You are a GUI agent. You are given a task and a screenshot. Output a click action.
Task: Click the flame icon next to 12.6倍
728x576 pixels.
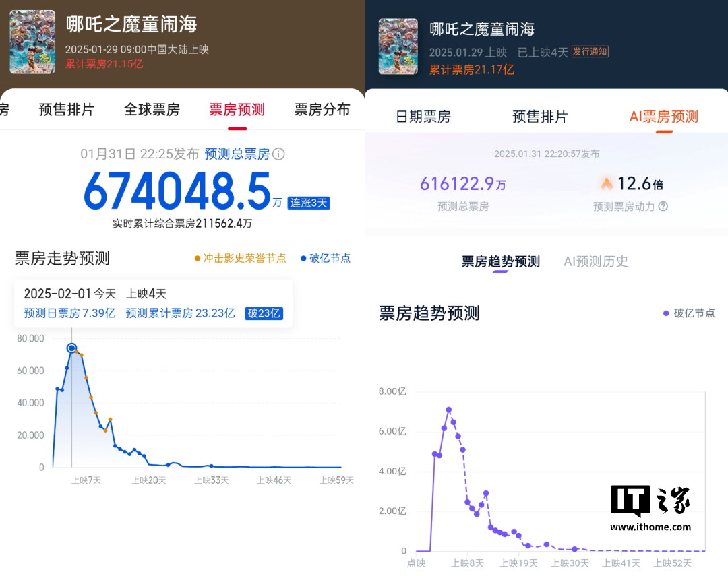pyautogui.click(x=607, y=183)
